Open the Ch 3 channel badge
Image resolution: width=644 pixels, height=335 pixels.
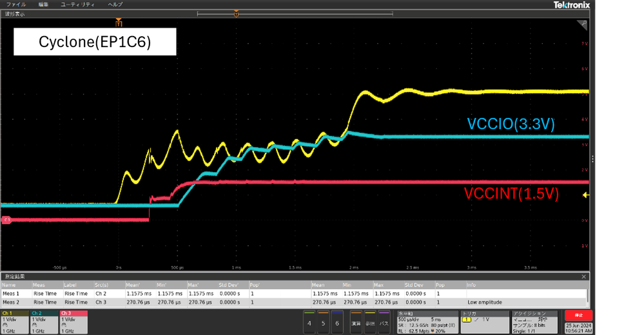point(74,322)
